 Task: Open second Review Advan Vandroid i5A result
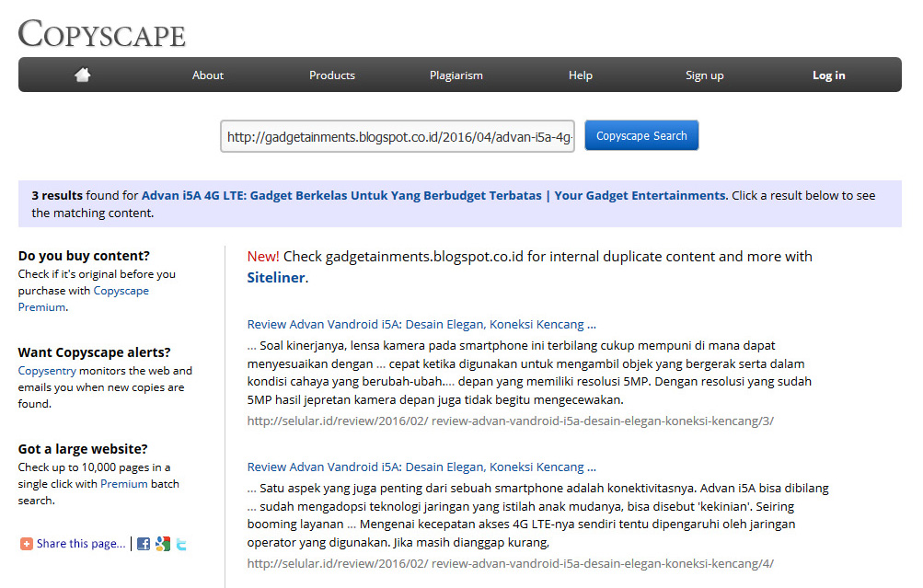tap(421, 467)
